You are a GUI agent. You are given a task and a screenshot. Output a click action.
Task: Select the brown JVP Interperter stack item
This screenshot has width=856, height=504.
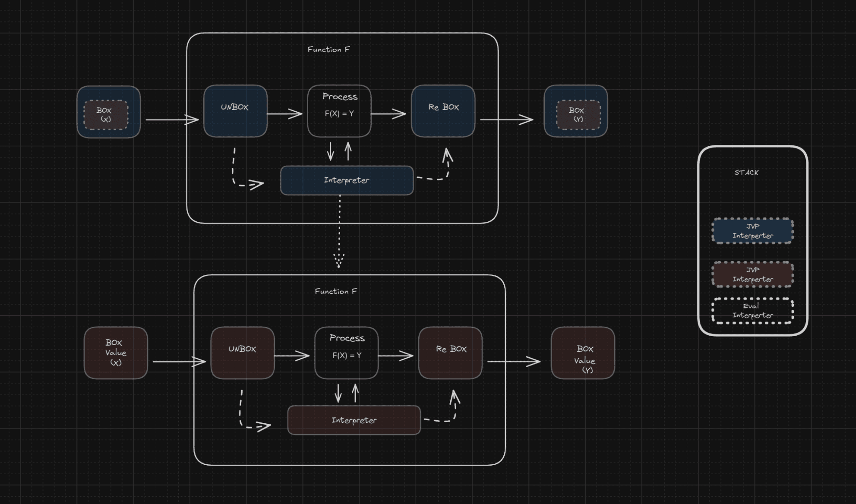click(752, 274)
